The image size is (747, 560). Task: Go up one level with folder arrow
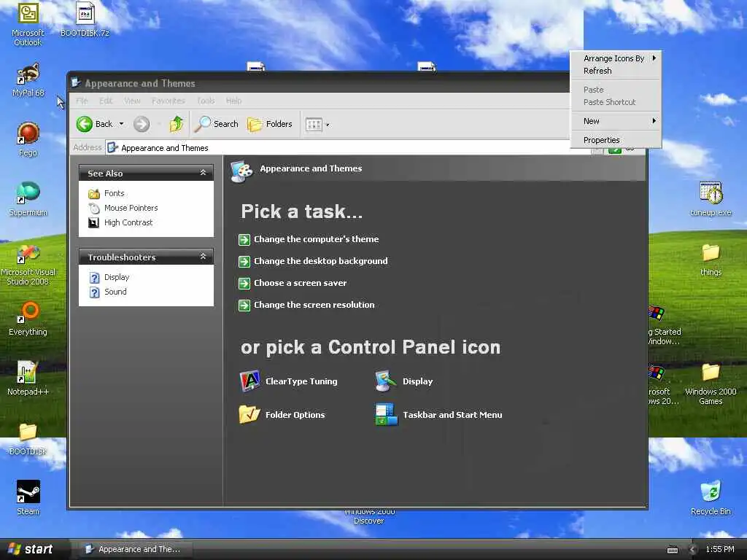[x=177, y=124]
